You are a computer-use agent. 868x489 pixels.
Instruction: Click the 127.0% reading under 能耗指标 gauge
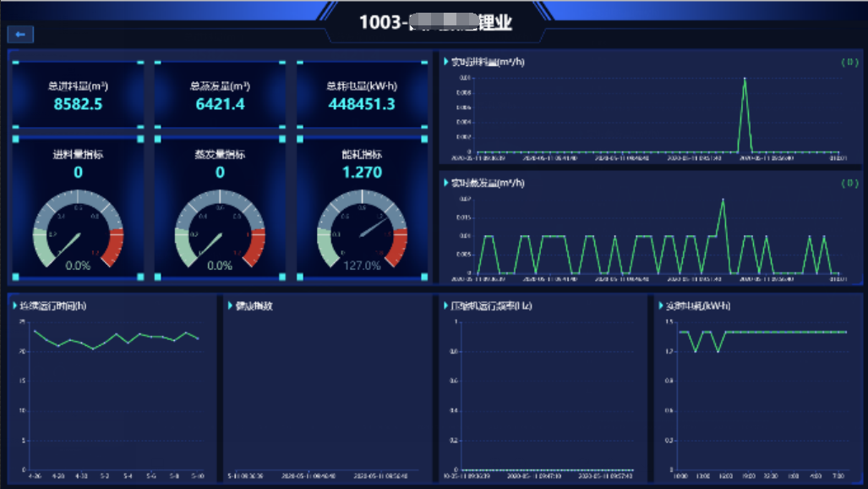tap(362, 266)
